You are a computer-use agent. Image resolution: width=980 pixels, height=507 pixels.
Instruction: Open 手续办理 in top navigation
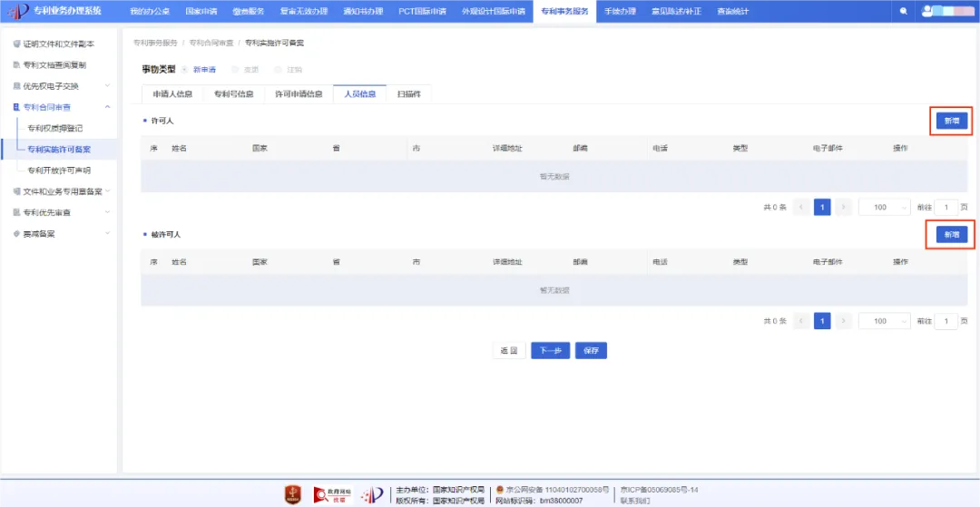point(620,11)
